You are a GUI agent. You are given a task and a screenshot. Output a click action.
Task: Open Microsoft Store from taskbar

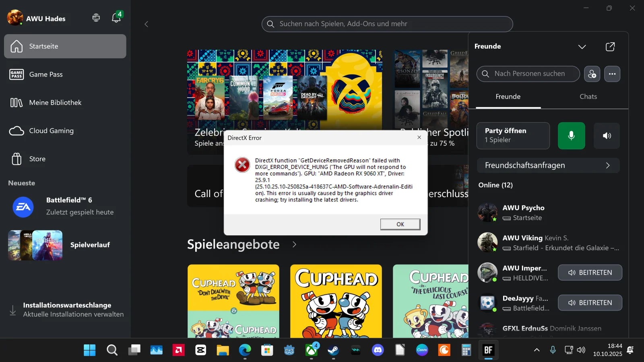pos(267,350)
